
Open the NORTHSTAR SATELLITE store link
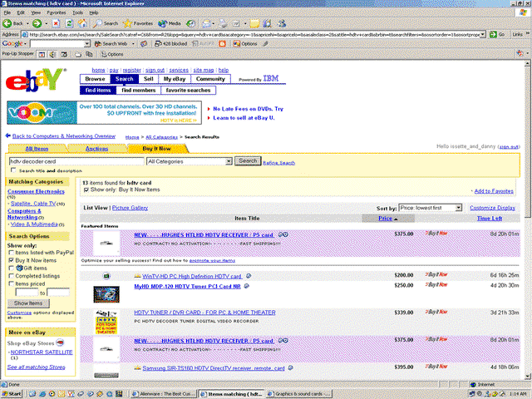pyautogui.click(x=42, y=352)
